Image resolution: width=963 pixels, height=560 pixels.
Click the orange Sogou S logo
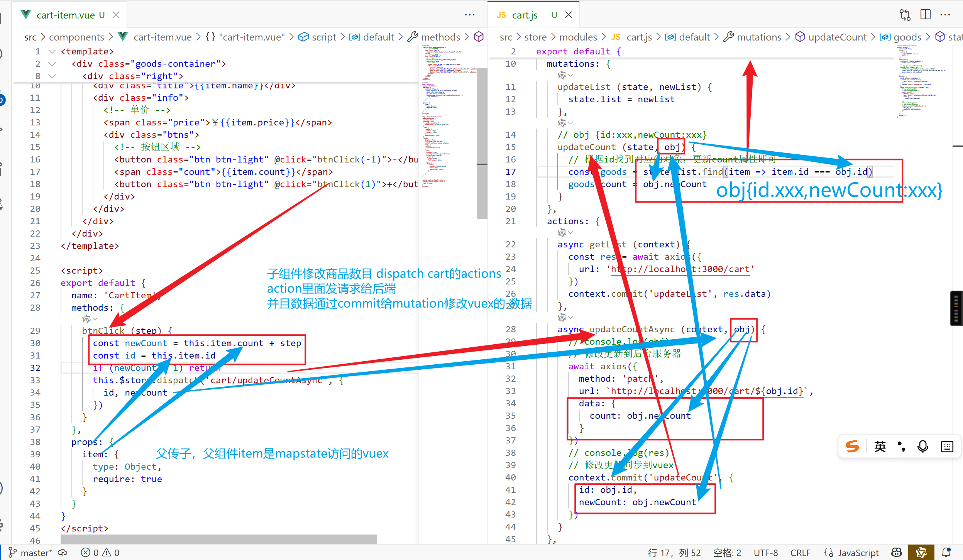tap(852, 447)
